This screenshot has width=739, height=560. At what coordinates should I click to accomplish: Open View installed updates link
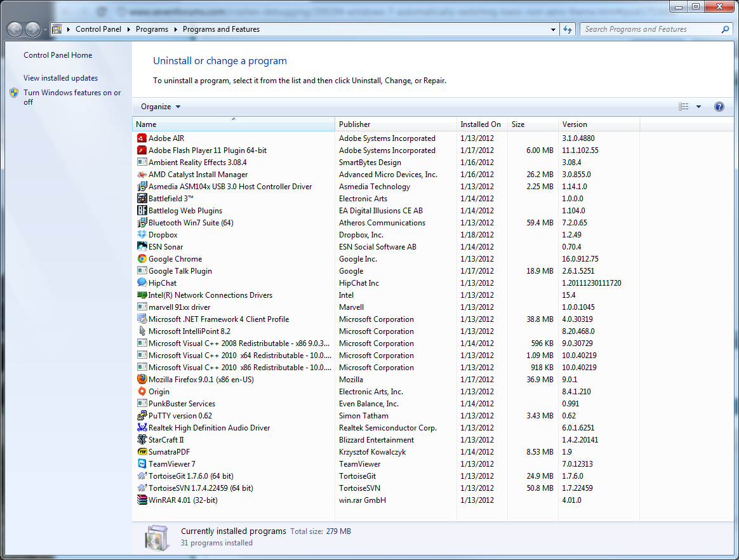point(61,77)
